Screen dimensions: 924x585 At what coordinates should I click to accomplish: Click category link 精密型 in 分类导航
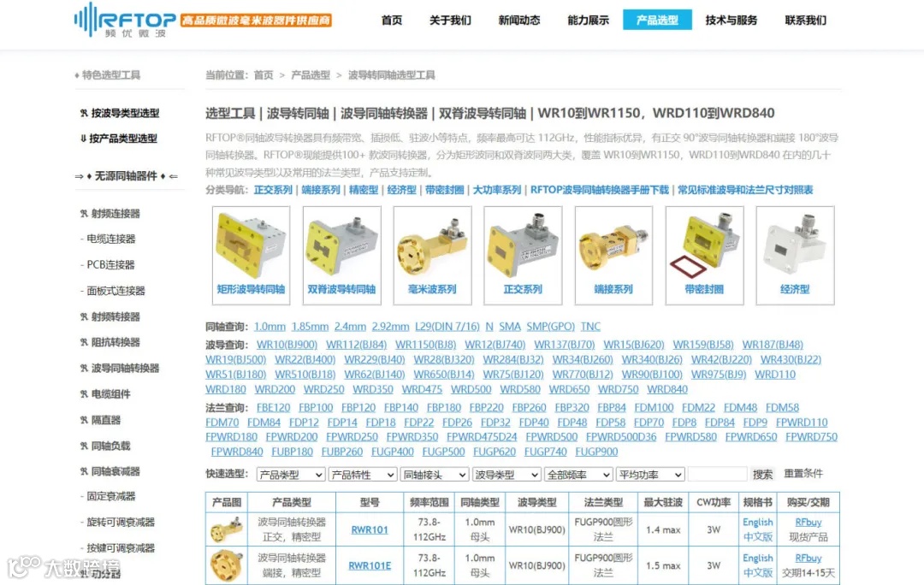pos(364,190)
